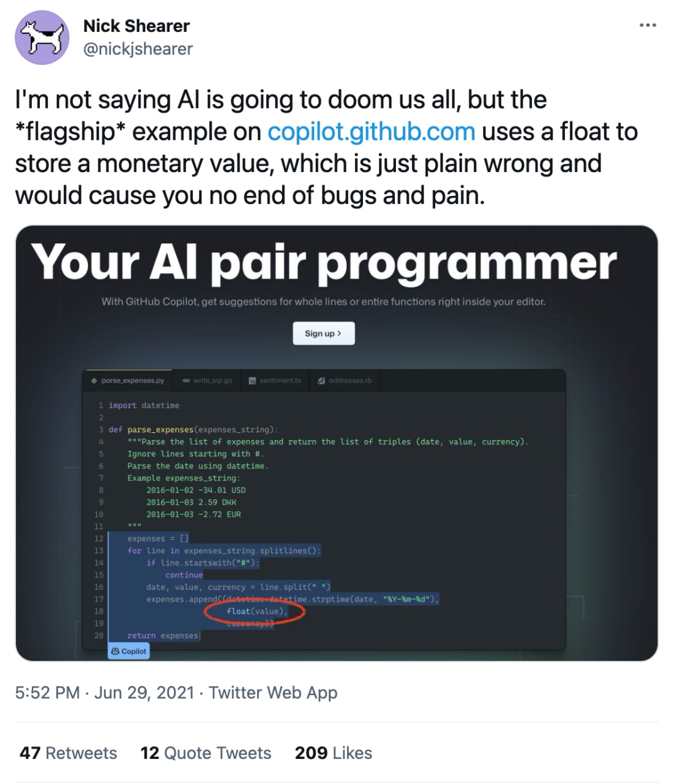Open the three-dot tweet options menu
This screenshot has width=677, height=784.
(x=648, y=25)
